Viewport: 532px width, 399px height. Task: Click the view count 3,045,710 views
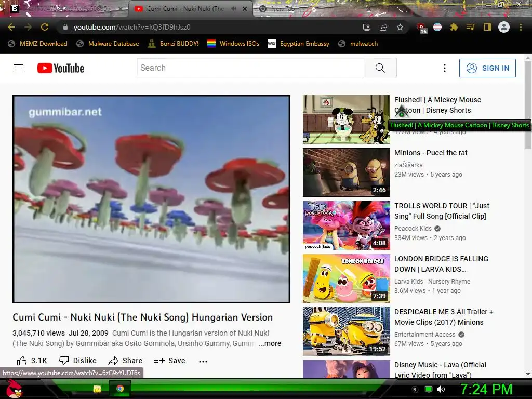click(38, 333)
